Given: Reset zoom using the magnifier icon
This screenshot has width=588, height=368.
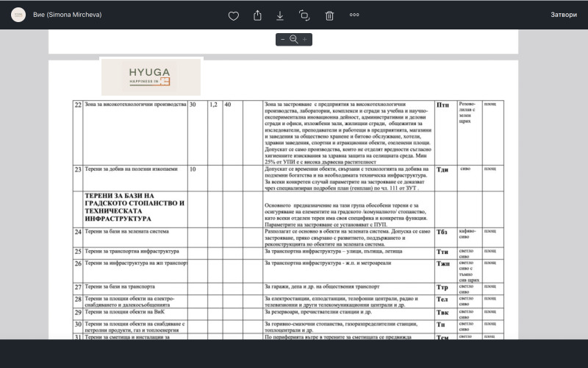Looking at the screenshot, I should pyautogui.click(x=294, y=39).
